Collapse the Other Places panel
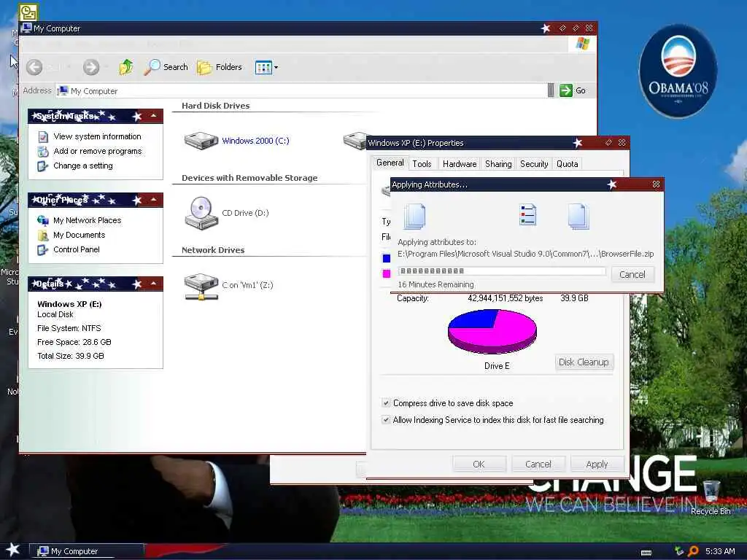This screenshot has height=560, width=747. 153,200
